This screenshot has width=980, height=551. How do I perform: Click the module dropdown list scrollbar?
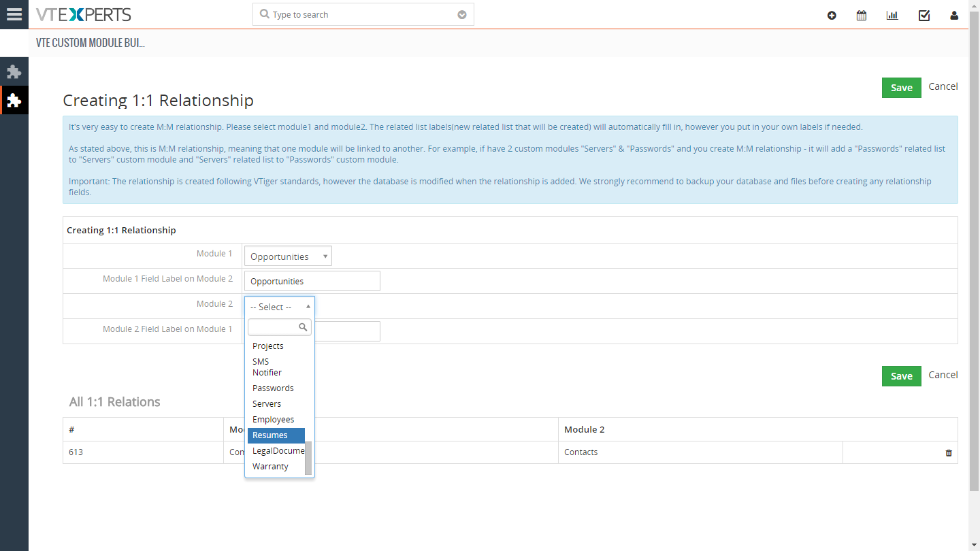click(x=308, y=458)
